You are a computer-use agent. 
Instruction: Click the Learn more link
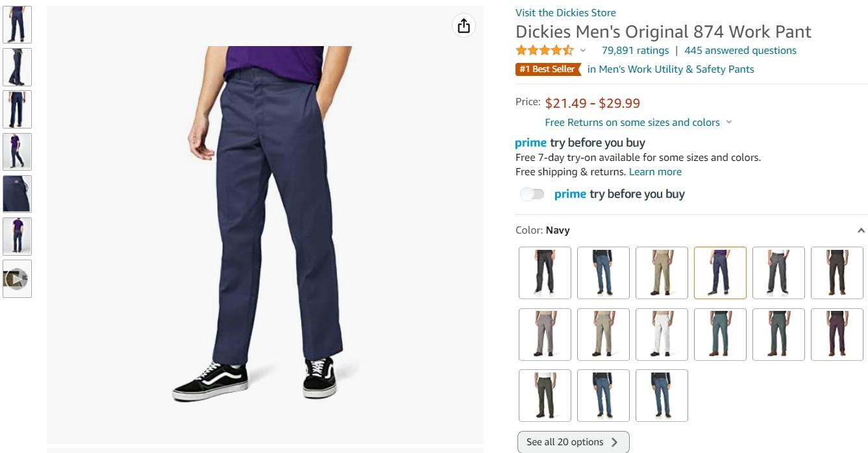pos(655,172)
